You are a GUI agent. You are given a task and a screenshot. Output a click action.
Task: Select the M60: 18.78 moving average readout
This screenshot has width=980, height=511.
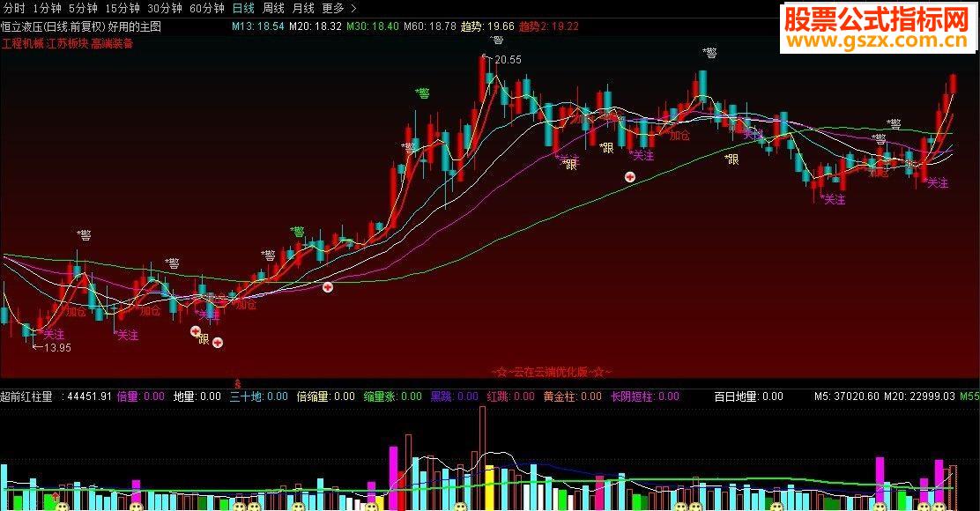[430, 26]
